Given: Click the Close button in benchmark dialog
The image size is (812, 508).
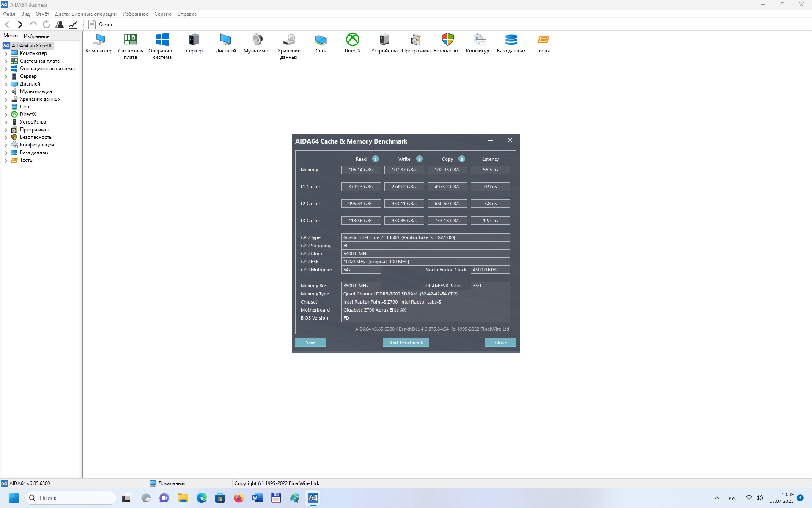Looking at the screenshot, I should click(500, 342).
